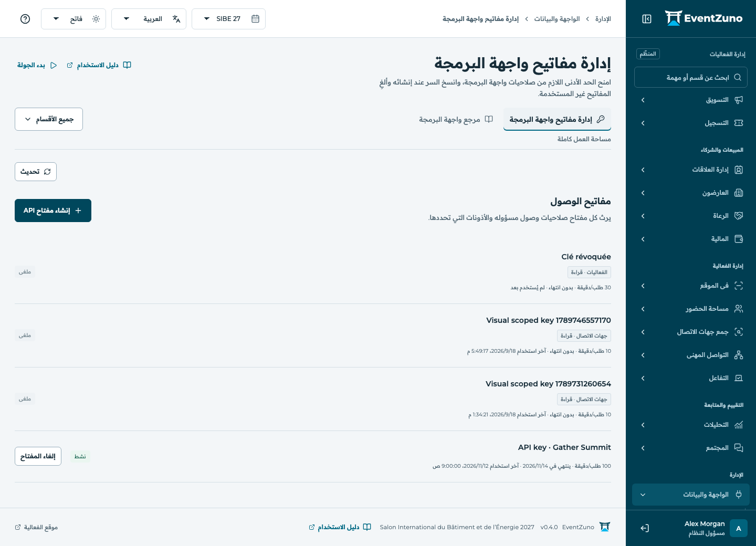
Task: Switch to مرجع واجهة البرمجة tab
Action: [x=456, y=119]
